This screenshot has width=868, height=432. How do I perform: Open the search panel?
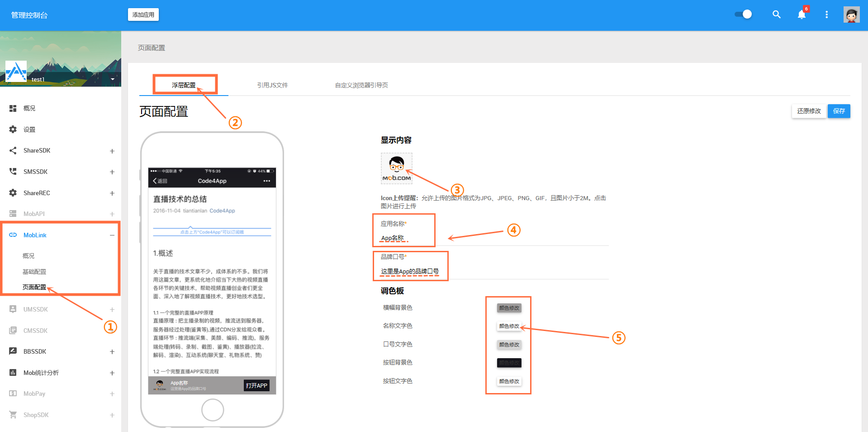tap(777, 14)
